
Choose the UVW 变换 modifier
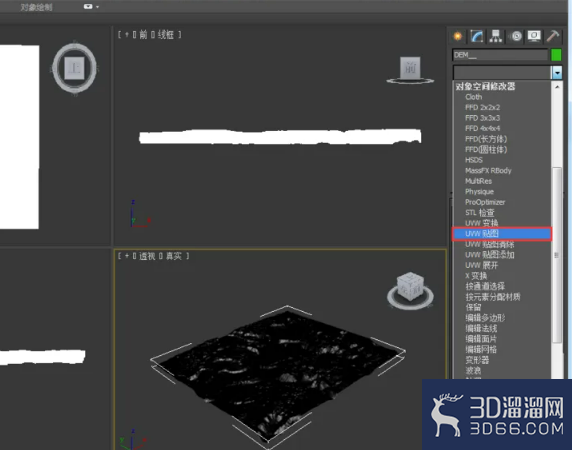(482, 223)
